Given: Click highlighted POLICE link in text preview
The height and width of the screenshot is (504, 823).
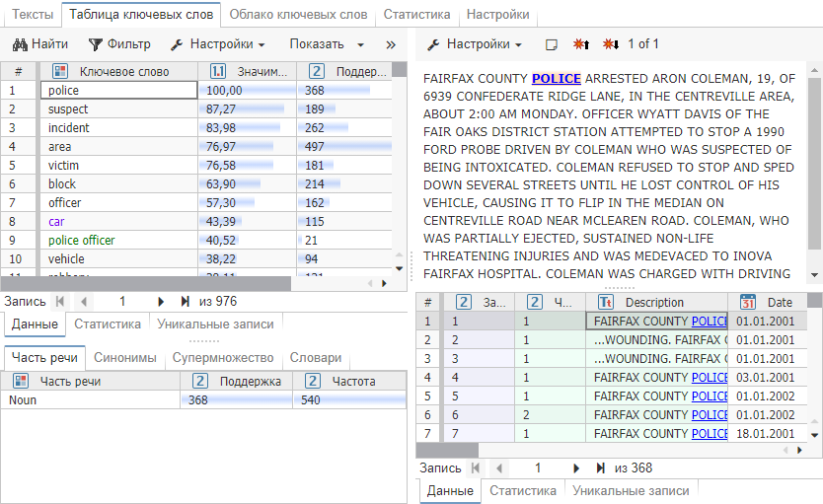Looking at the screenshot, I should coord(557,79).
